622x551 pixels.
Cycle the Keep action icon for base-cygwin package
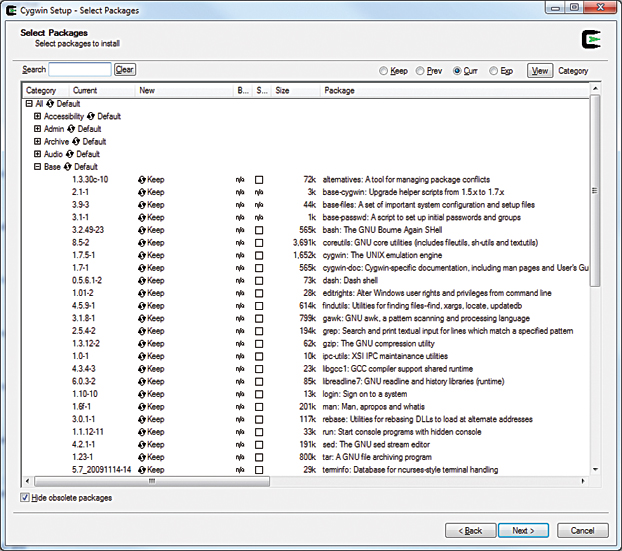click(142, 192)
